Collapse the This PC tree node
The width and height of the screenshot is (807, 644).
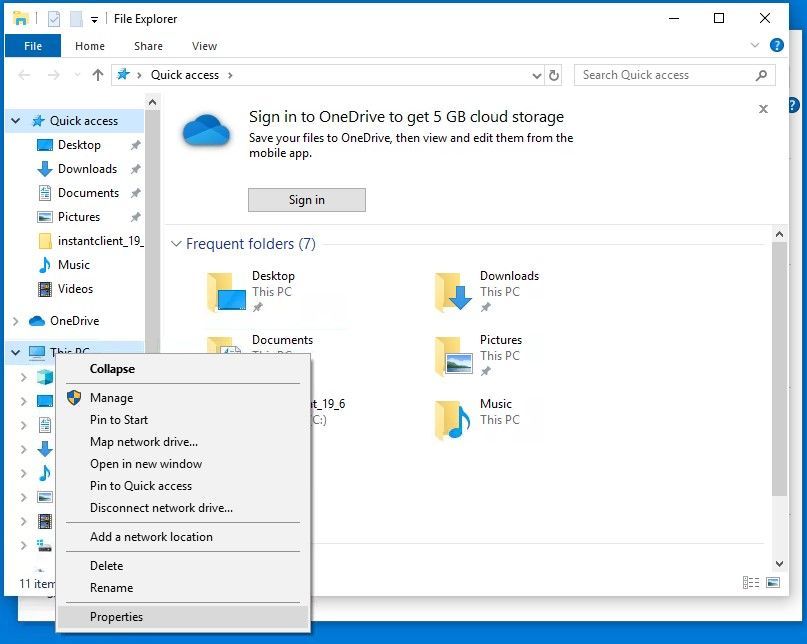15,353
